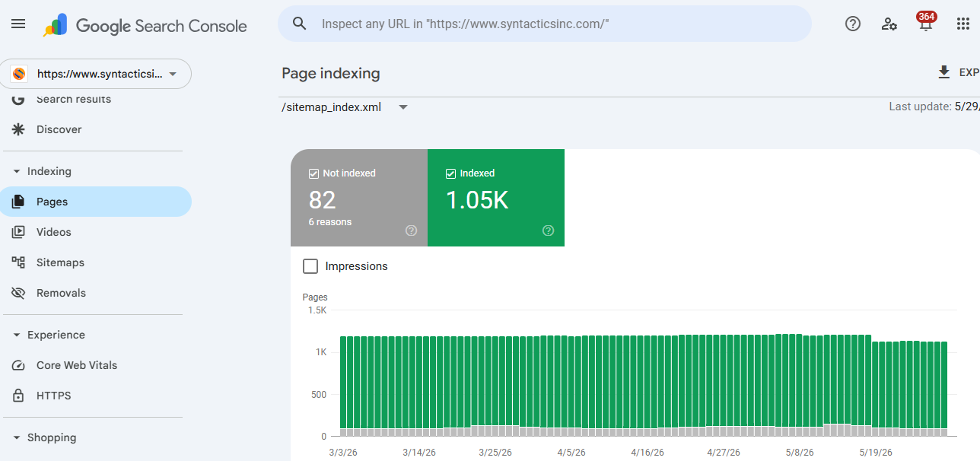Focus the Inspect any URL search field
This screenshot has height=461, width=980.
point(545,24)
